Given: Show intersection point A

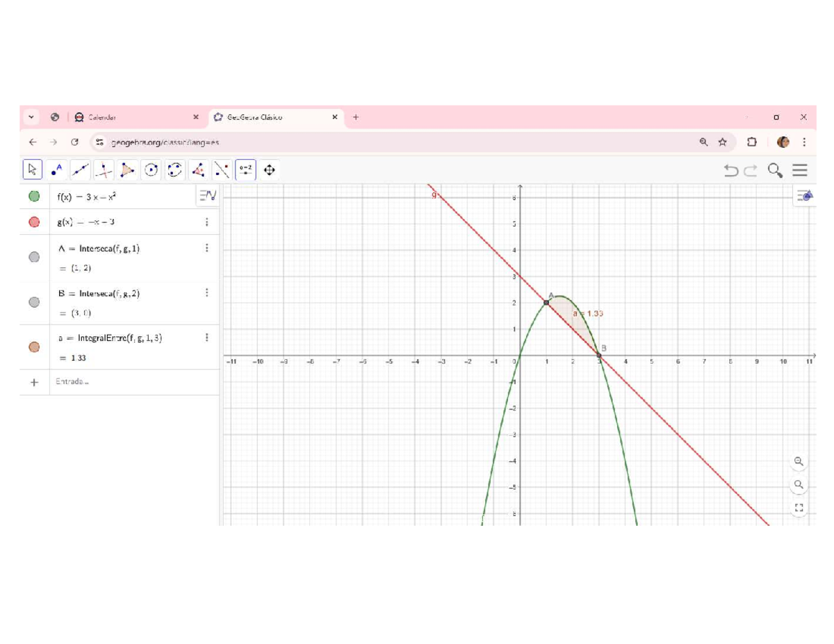Looking at the screenshot, I should click(x=34, y=256).
